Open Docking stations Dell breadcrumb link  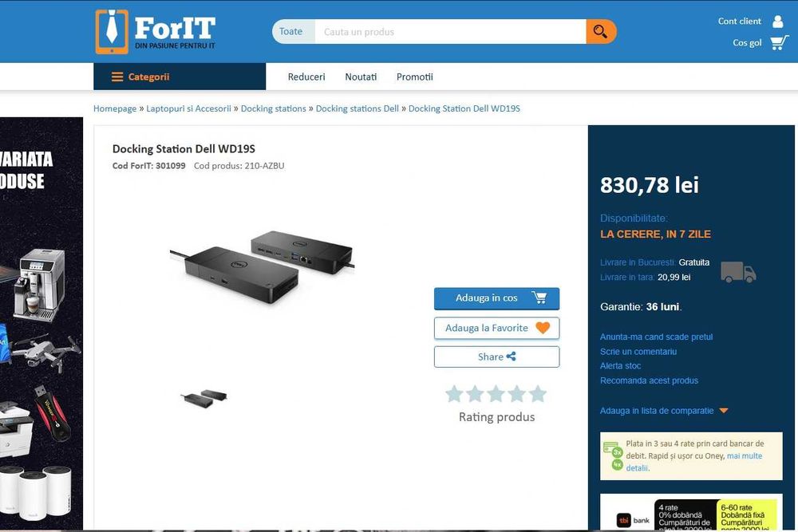click(358, 108)
